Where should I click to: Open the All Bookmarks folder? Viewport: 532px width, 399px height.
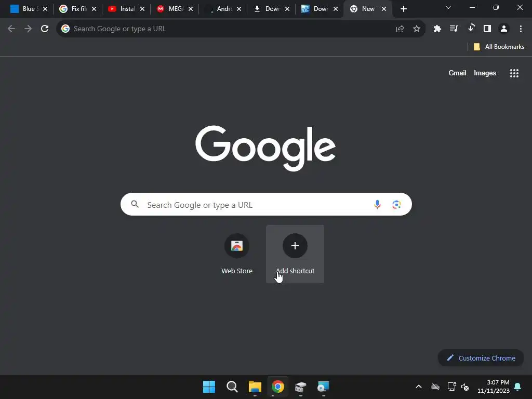(499, 47)
